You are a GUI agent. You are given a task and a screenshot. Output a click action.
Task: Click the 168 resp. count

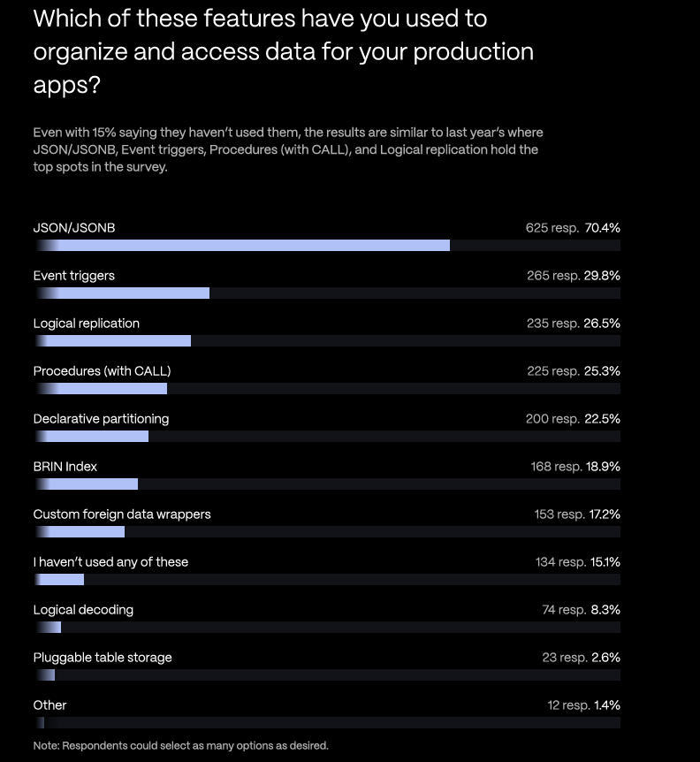pos(555,467)
